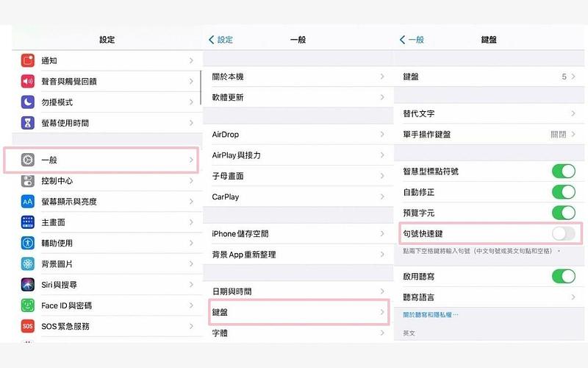Open 鍵盤 row chevron in 一般 list
Viewport: 588px width, 368px height.
[382, 312]
